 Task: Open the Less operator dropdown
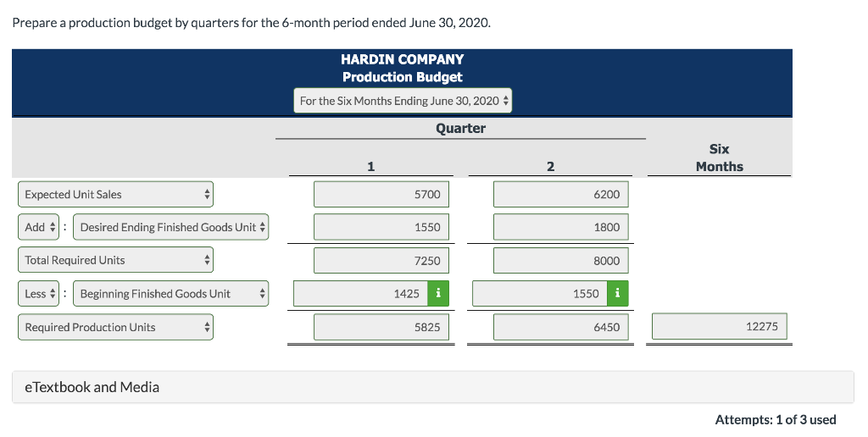pos(38,294)
